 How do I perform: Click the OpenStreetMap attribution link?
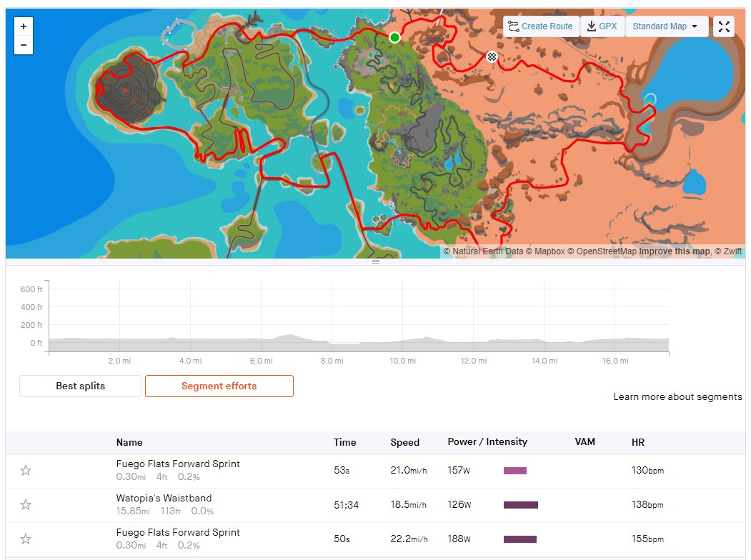[x=602, y=251]
